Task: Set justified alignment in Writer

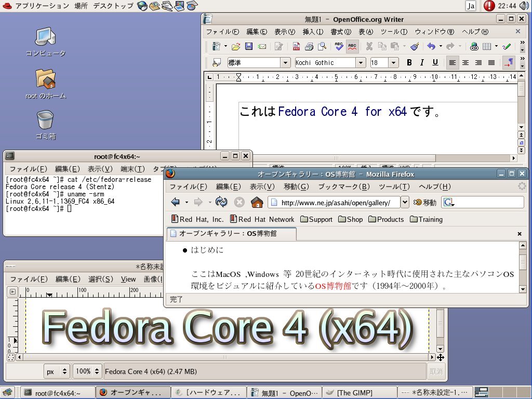Action: coord(491,62)
